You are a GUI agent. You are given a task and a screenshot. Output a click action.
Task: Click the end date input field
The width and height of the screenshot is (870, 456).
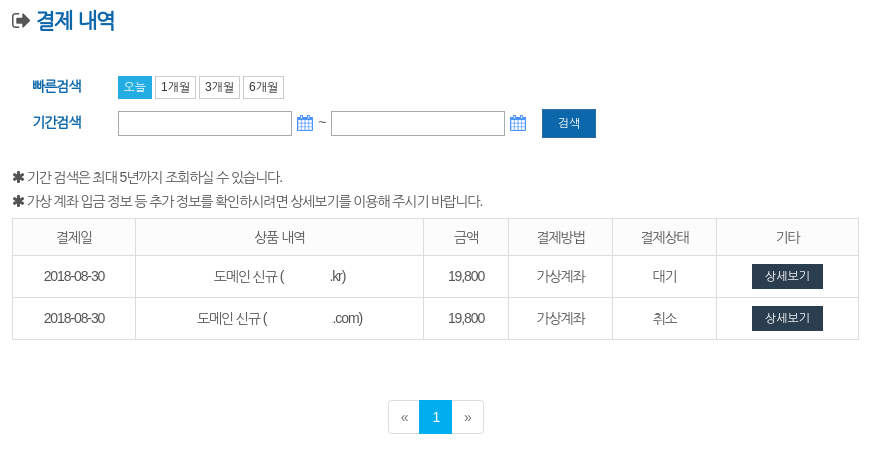click(418, 123)
